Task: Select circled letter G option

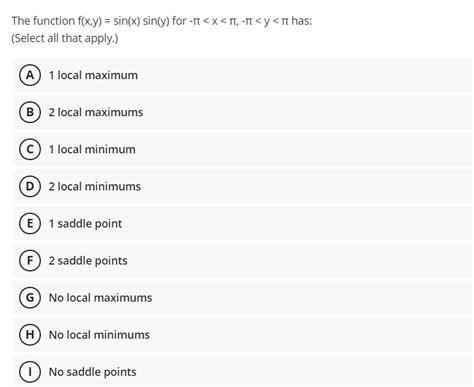Action: pos(30,297)
